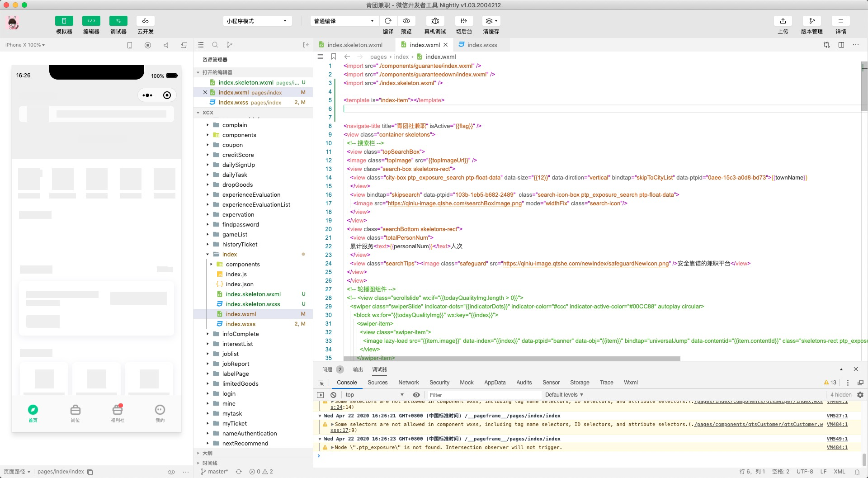Expand the creditScore folder
Image resolution: width=868 pixels, height=478 pixels.
coord(238,155)
